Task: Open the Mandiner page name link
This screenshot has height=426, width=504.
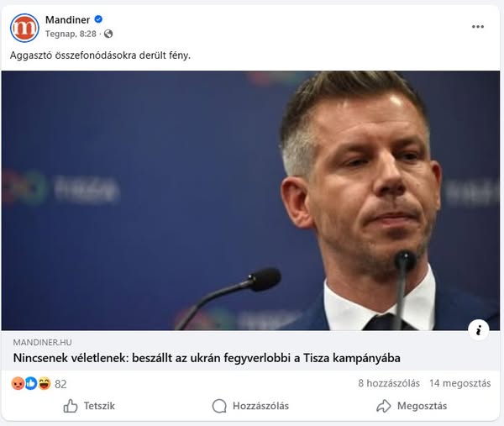Action: click(67, 19)
